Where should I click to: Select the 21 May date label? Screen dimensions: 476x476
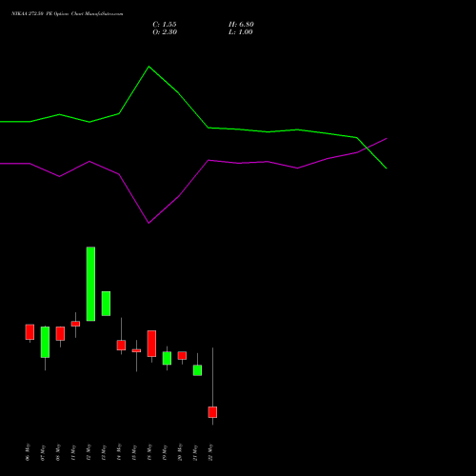click(x=195, y=452)
